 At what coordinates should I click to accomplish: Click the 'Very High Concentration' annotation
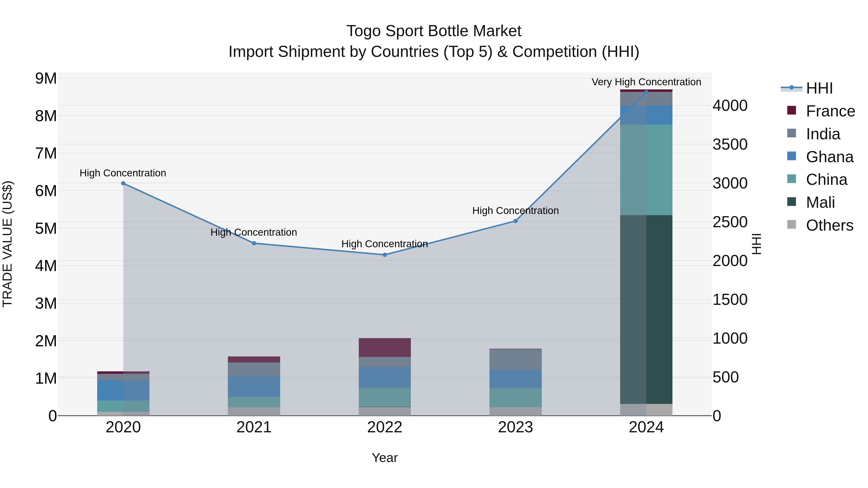click(x=646, y=82)
